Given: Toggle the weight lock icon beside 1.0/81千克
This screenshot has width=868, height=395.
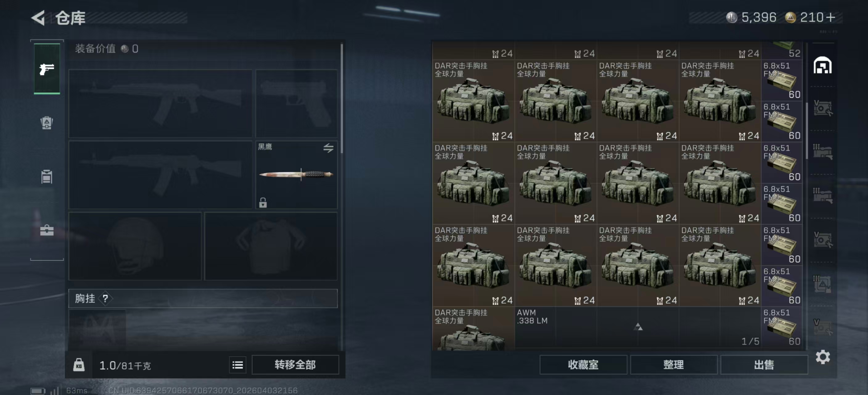Looking at the screenshot, I should click(79, 365).
